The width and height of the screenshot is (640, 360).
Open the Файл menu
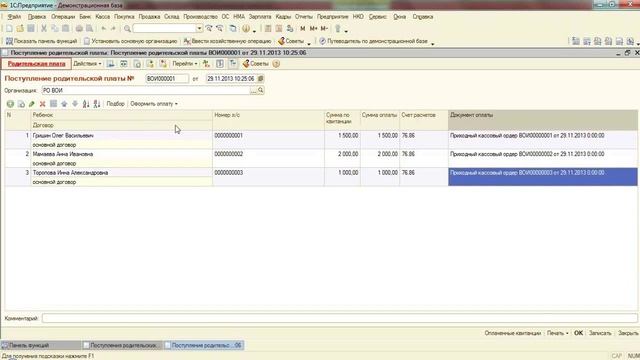[x=14, y=17]
